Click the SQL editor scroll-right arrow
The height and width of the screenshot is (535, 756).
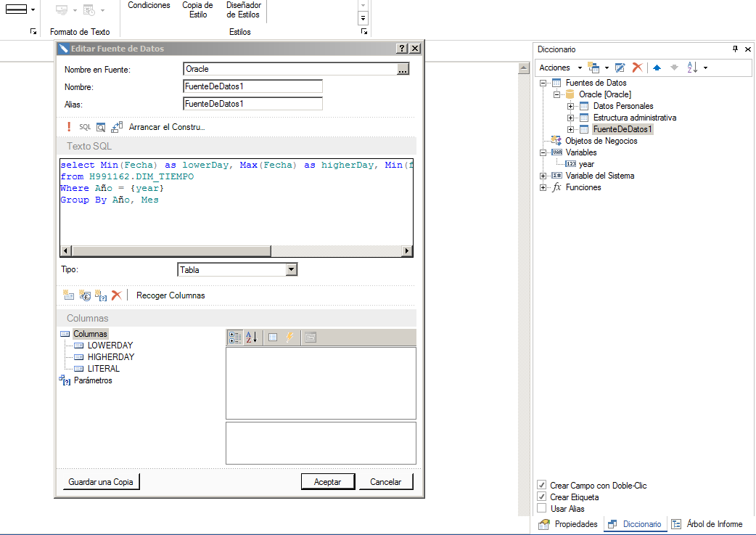point(408,251)
